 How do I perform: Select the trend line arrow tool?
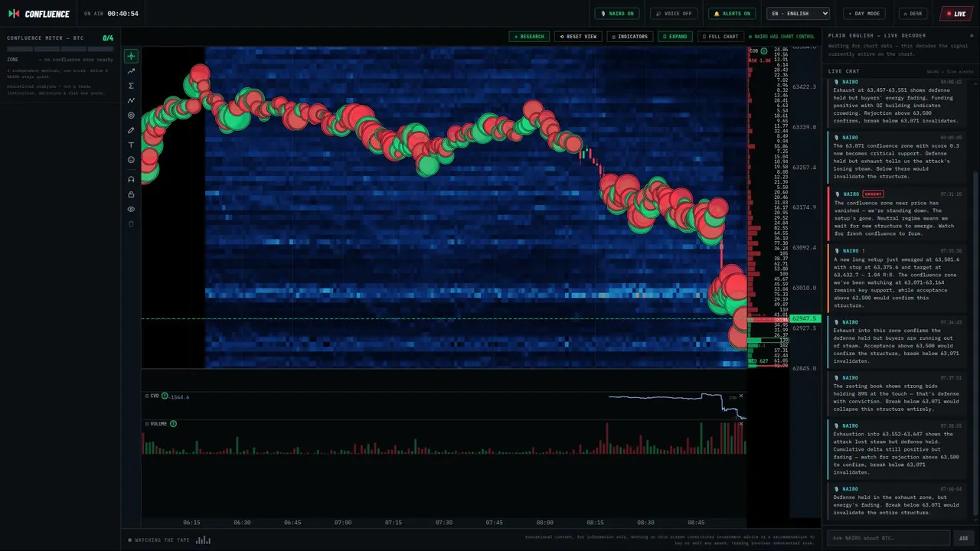click(x=131, y=71)
